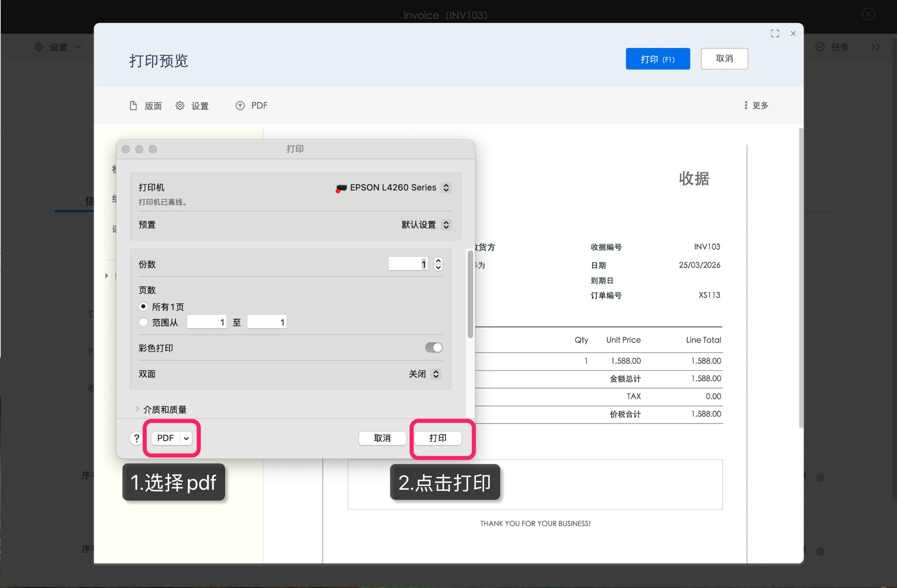Click the 任务 checkmark icon at top right
Viewport: 897px width, 588px height.
click(x=821, y=47)
